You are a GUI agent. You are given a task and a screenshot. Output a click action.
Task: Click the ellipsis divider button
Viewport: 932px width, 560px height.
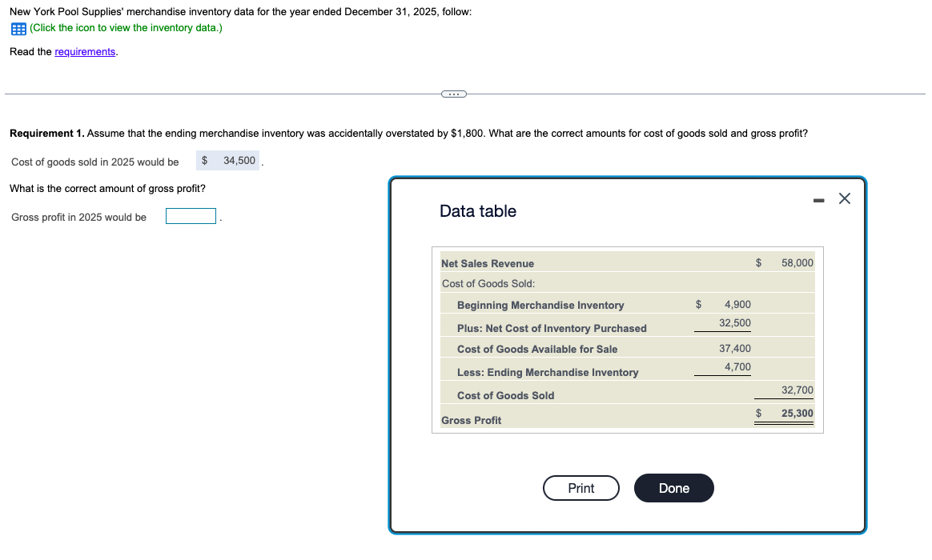click(x=453, y=94)
